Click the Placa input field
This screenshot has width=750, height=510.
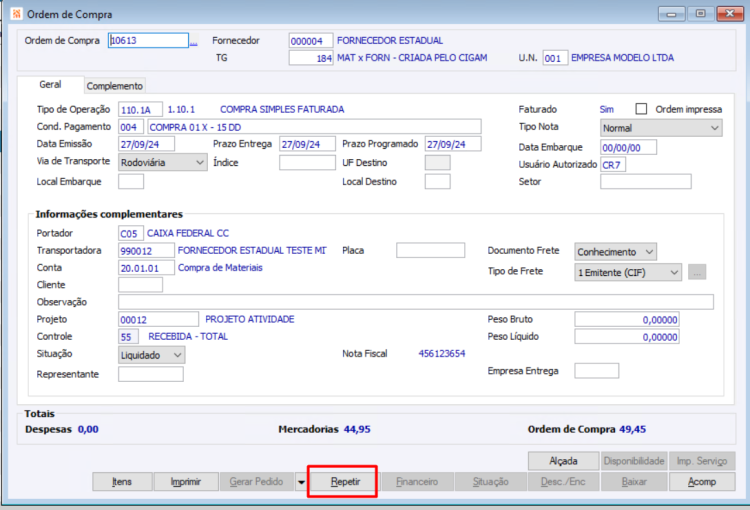click(430, 250)
